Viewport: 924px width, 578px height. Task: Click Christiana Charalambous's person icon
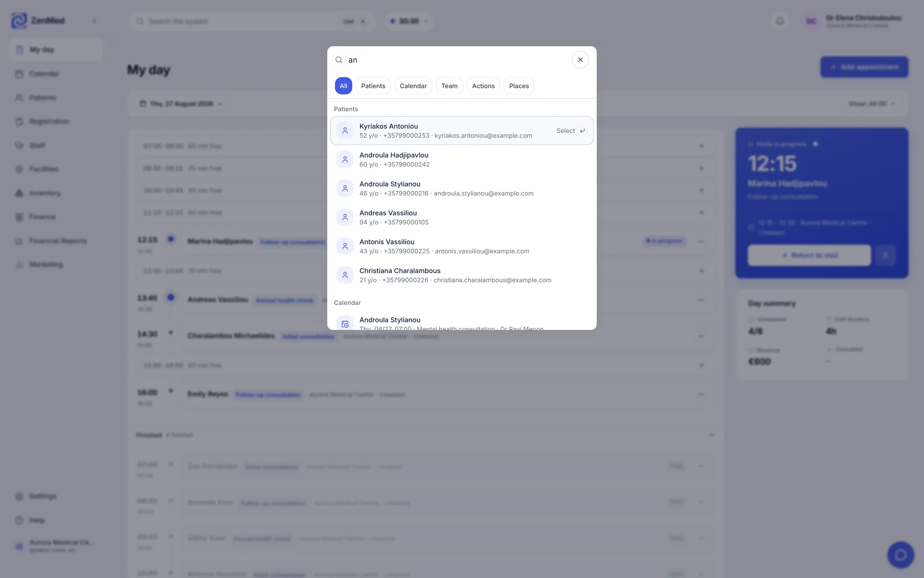tap(345, 275)
